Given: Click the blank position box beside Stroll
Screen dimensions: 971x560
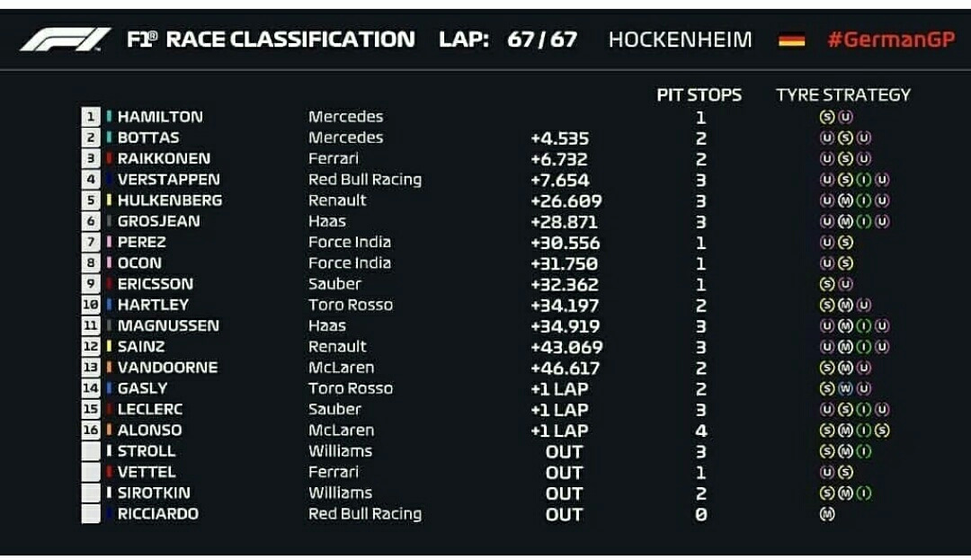Looking at the screenshot, I should (91, 451).
